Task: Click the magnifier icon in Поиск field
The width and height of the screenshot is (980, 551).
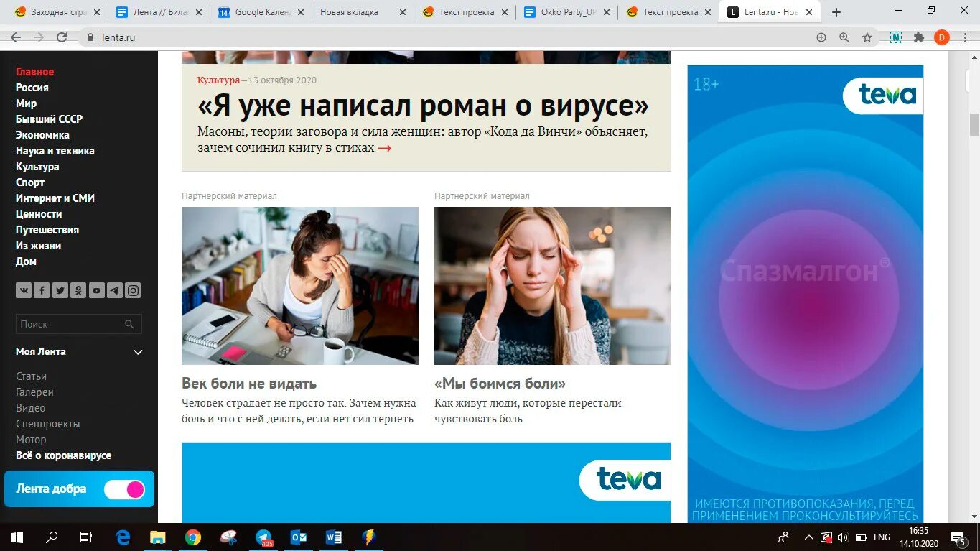Action: click(129, 324)
